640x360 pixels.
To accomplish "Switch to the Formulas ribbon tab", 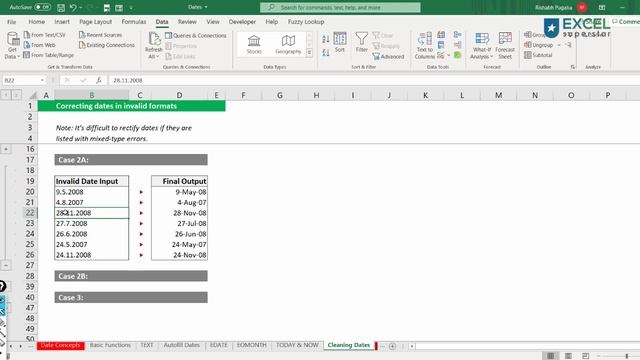I will pos(133,22).
